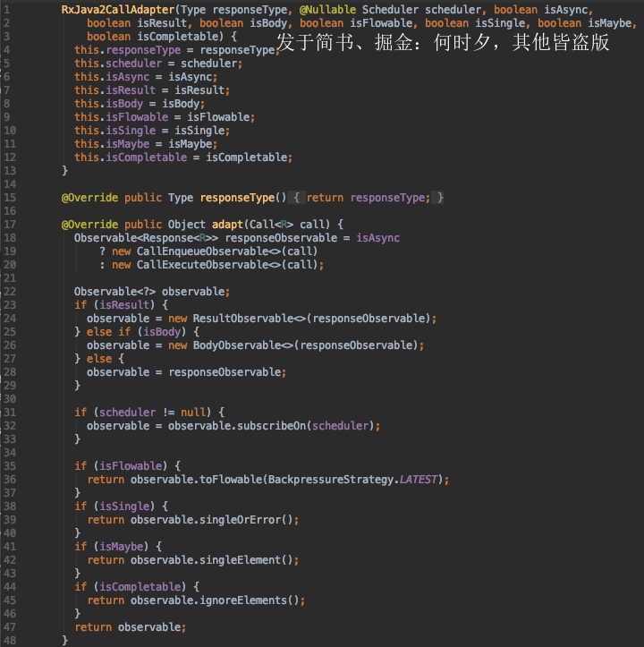This screenshot has width=644, height=647.
Task: Click the LATEST constant in BackpressureStrategy
Action: pos(420,479)
